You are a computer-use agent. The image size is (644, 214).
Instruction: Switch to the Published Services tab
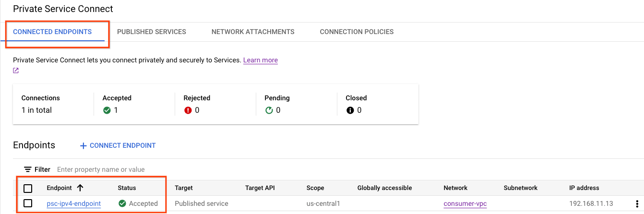coord(152,32)
